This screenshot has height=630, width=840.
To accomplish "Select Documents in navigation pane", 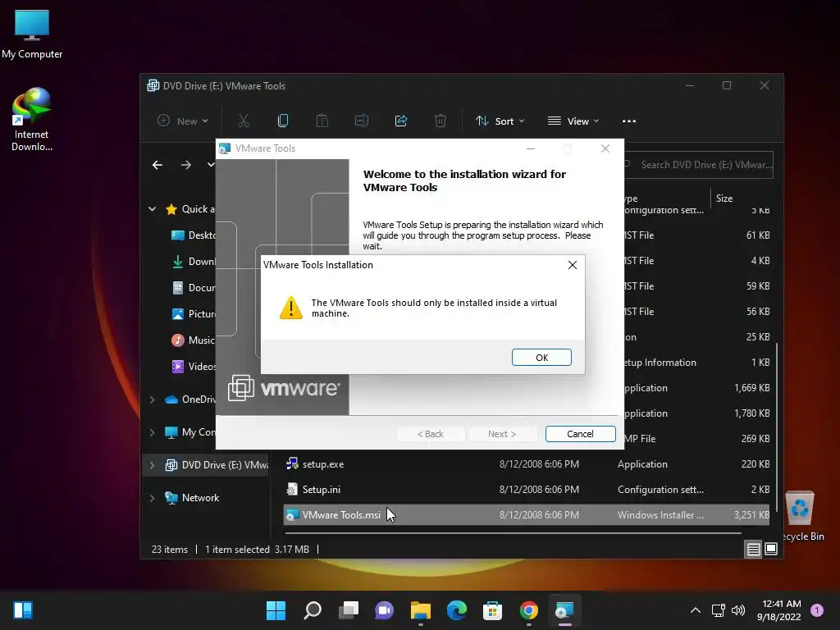I will point(193,288).
